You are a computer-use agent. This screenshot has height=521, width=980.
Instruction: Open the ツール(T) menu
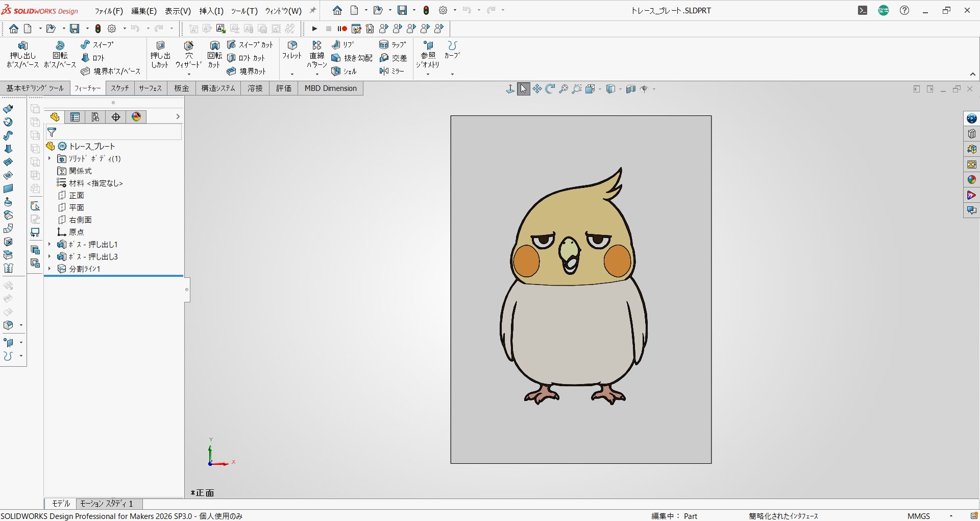[x=244, y=11]
